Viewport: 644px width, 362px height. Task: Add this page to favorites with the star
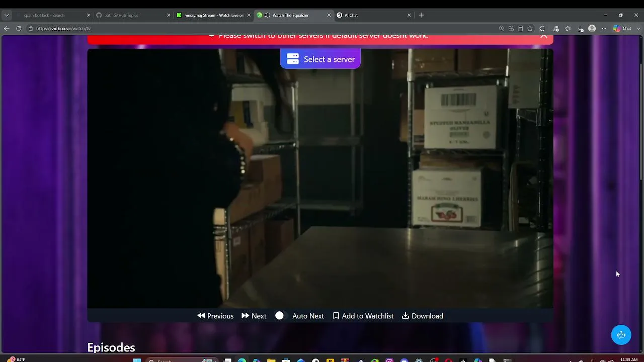[530, 29]
